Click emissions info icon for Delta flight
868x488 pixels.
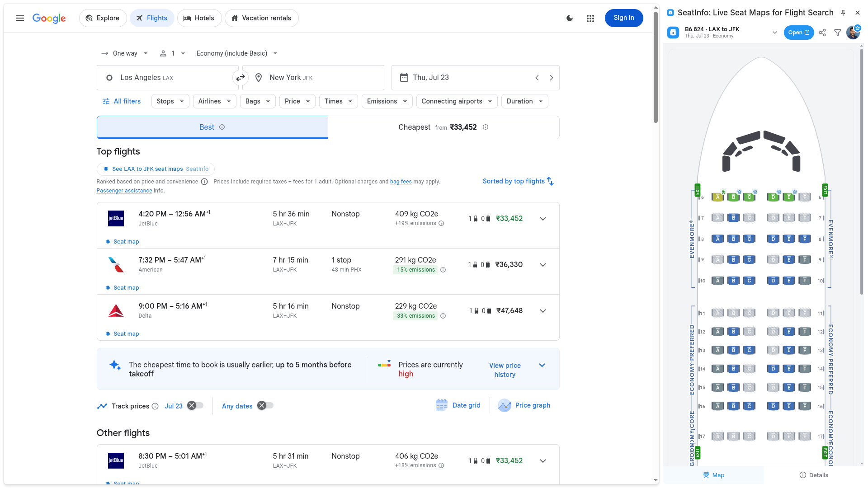[443, 316]
